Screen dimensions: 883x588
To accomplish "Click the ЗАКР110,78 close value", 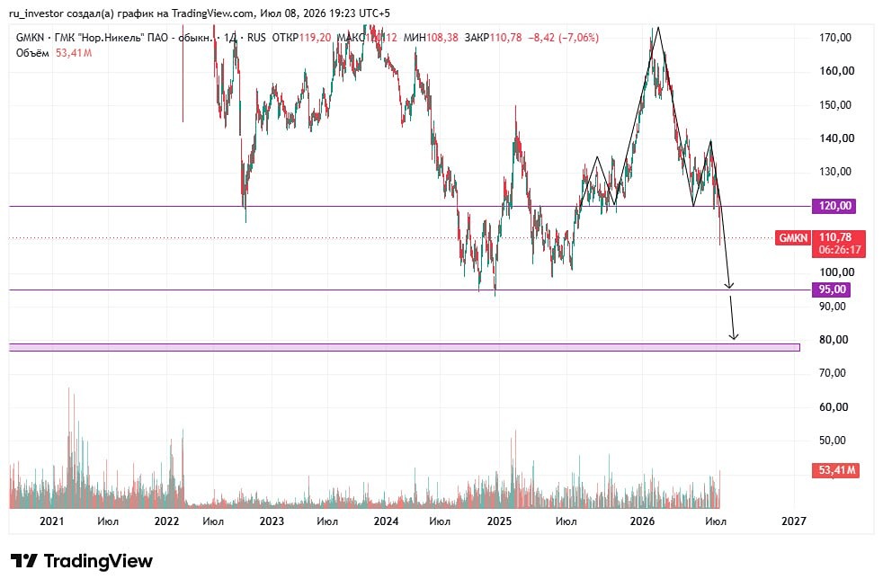I will click(x=494, y=38).
